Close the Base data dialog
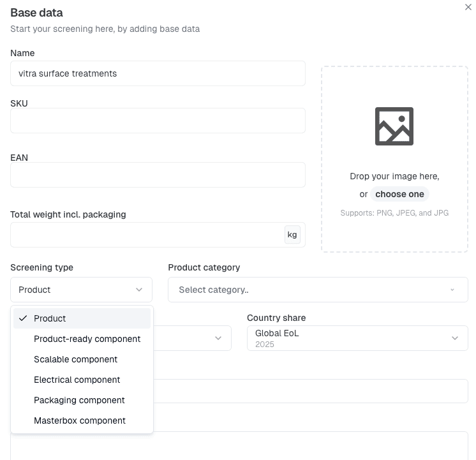This screenshot has height=460, width=476. [x=468, y=8]
